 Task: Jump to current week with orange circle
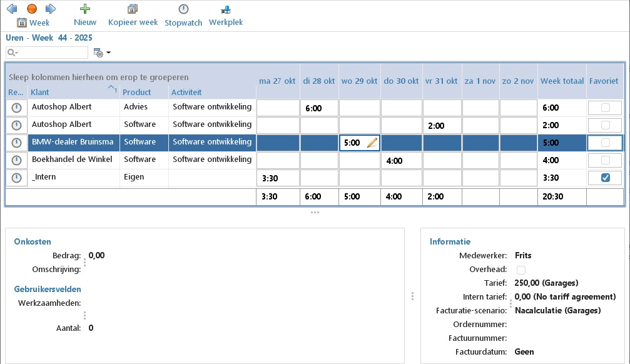coord(32,8)
